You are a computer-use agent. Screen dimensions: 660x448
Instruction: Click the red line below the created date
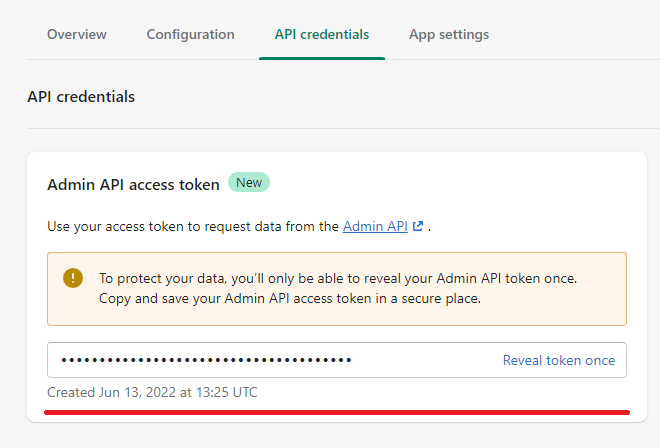337,412
